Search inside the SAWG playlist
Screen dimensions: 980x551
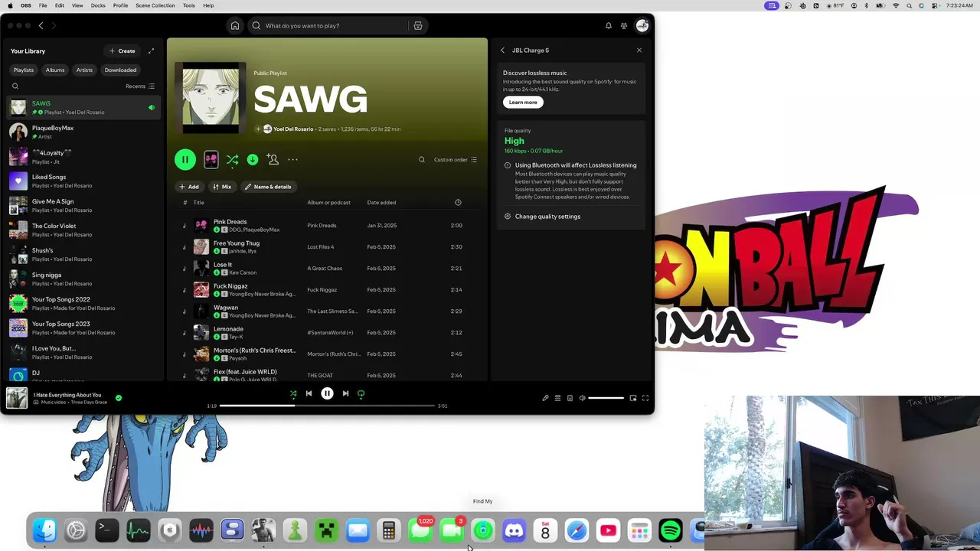click(x=421, y=159)
